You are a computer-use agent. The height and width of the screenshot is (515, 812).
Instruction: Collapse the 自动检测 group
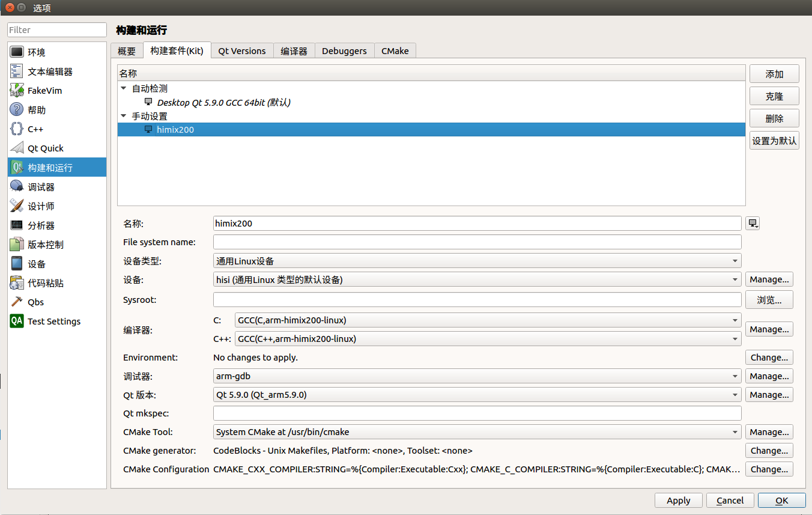point(124,88)
